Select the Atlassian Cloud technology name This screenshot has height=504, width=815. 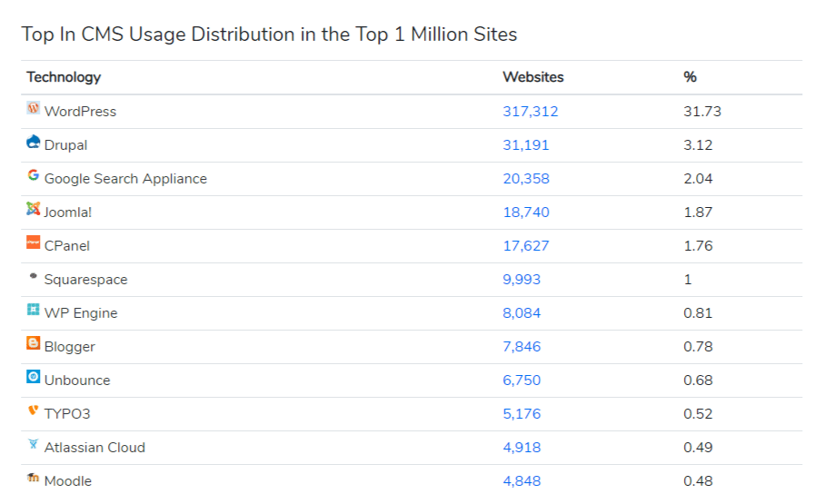(x=94, y=448)
